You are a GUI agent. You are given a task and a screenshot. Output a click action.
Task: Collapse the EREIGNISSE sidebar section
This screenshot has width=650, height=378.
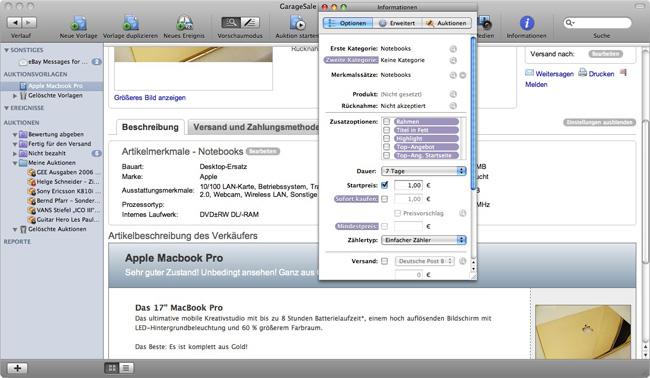click(6, 108)
